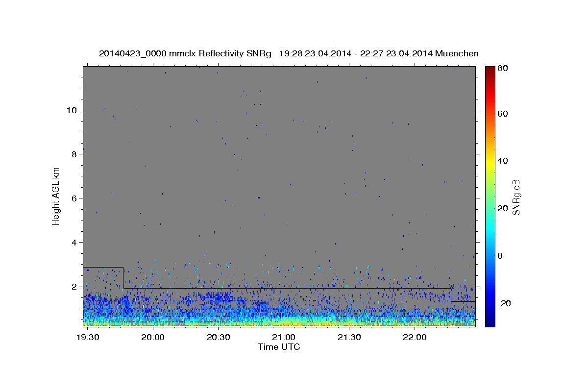Click the yellow region of the colorbar

pos(490,161)
